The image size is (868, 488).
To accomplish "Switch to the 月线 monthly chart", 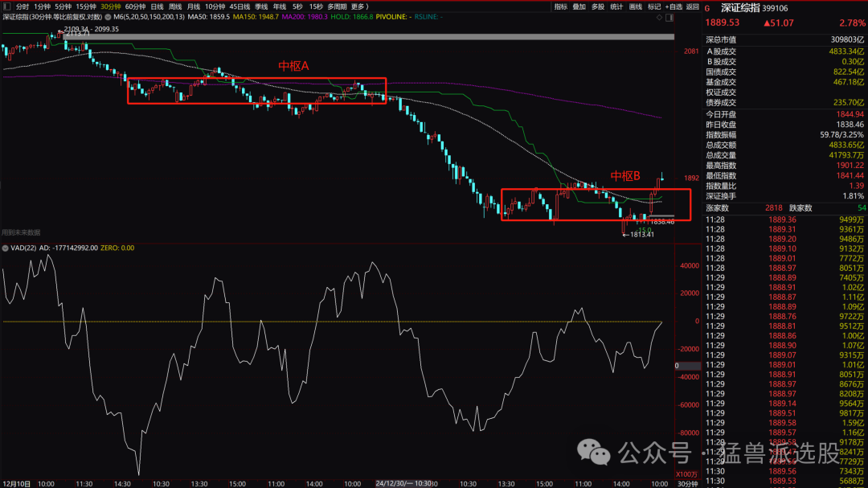I will 193,6.
